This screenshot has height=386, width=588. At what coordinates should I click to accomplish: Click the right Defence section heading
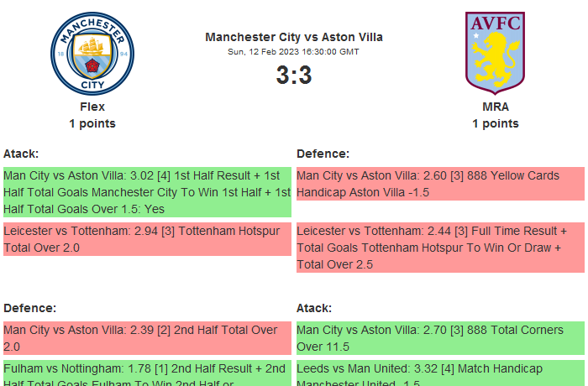[x=323, y=154]
